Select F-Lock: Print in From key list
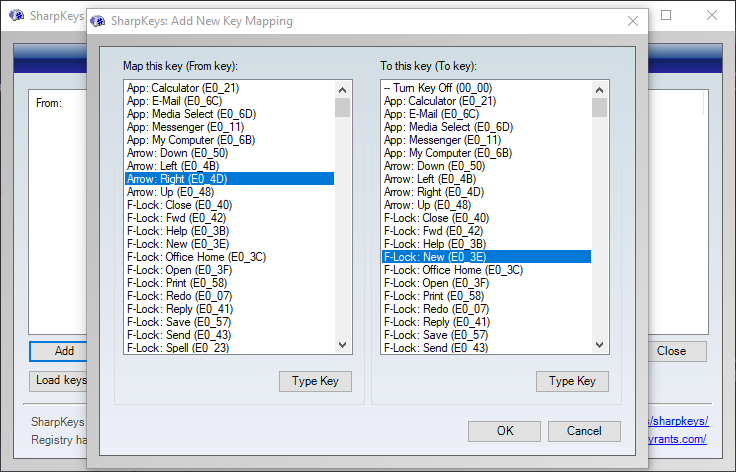Image resolution: width=736 pixels, height=472 pixels. (230, 283)
